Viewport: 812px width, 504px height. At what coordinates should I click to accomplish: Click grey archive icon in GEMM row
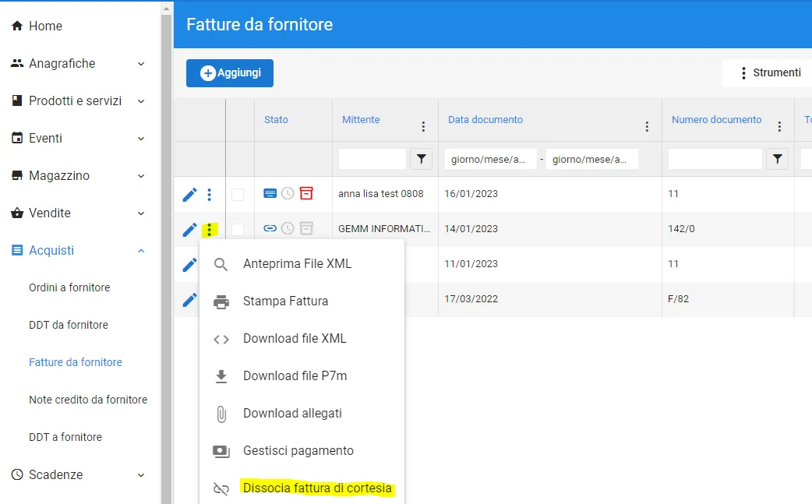coord(306,228)
